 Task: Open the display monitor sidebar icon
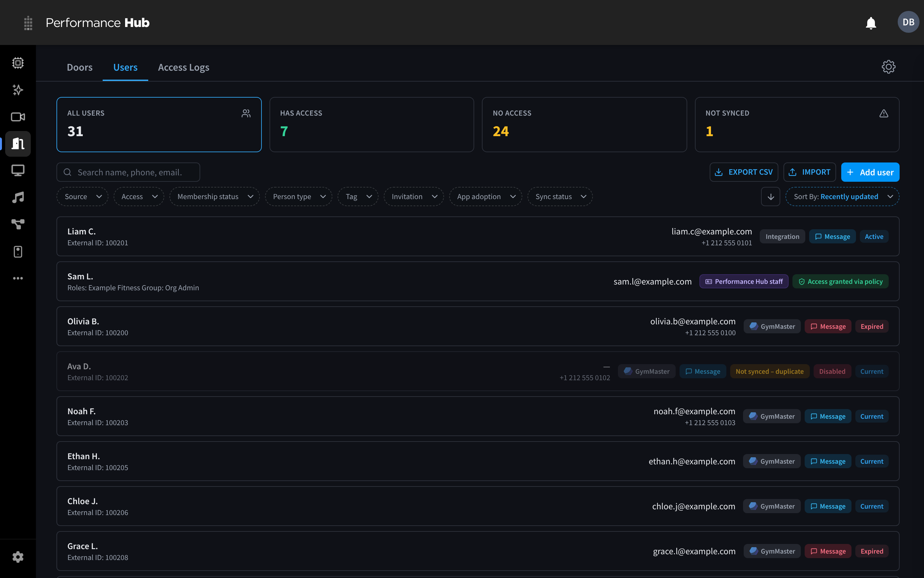coord(18,171)
